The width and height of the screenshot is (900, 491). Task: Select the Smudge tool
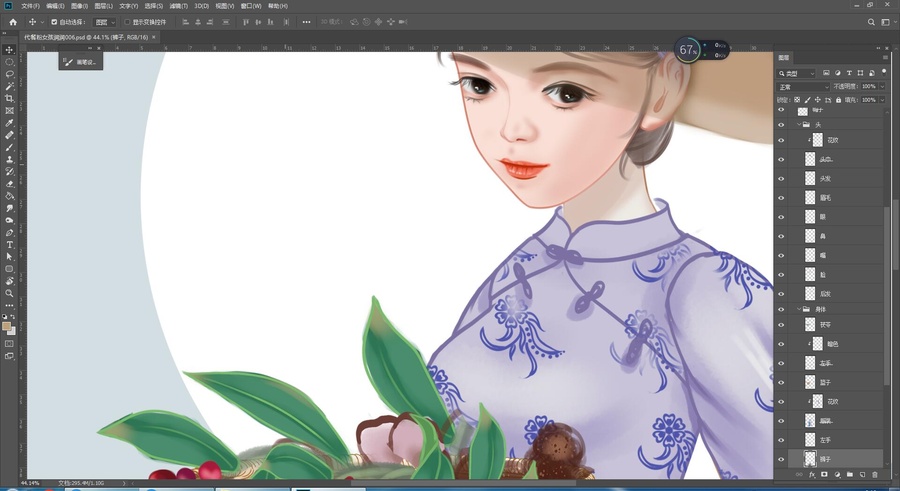(x=9, y=208)
